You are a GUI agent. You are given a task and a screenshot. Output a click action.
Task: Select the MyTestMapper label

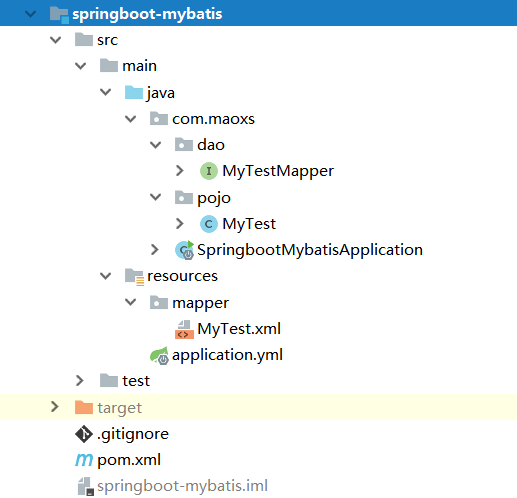click(x=278, y=171)
